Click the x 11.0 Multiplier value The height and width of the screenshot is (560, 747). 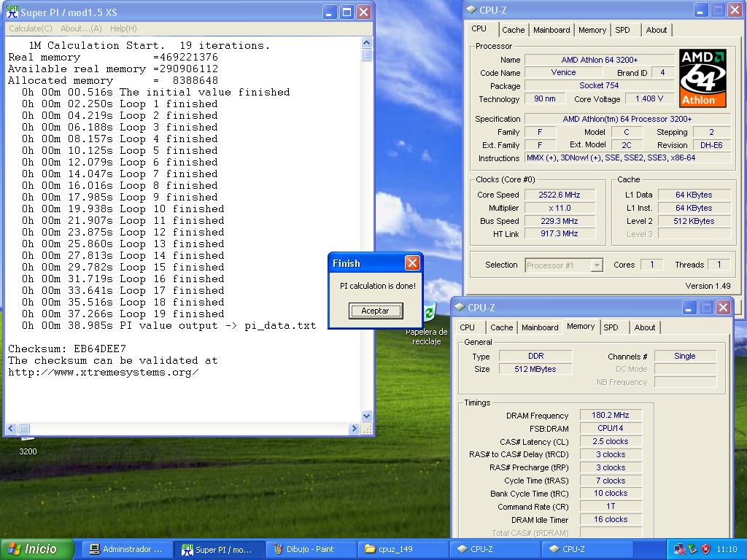pyautogui.click(x=560, y=208)
